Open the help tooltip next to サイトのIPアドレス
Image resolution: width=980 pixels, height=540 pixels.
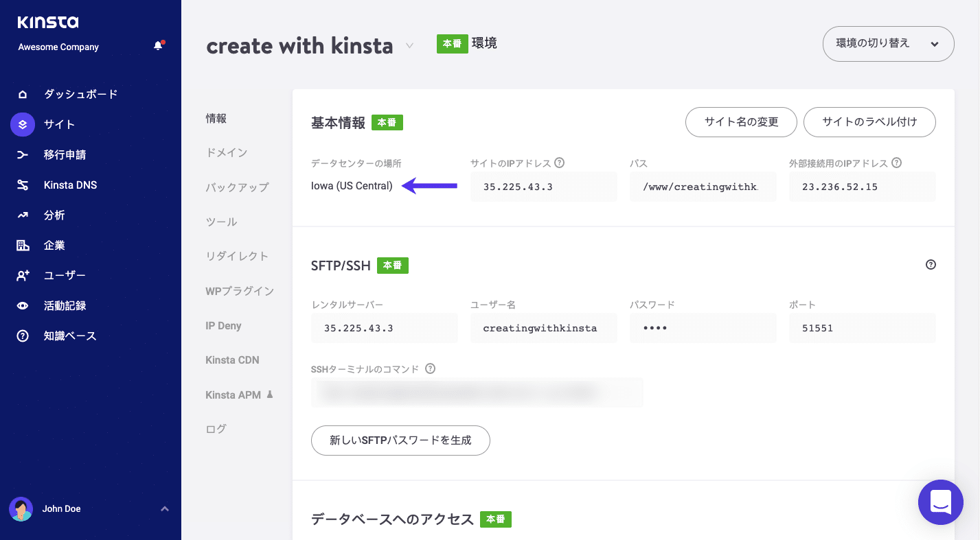coord(560,162)
